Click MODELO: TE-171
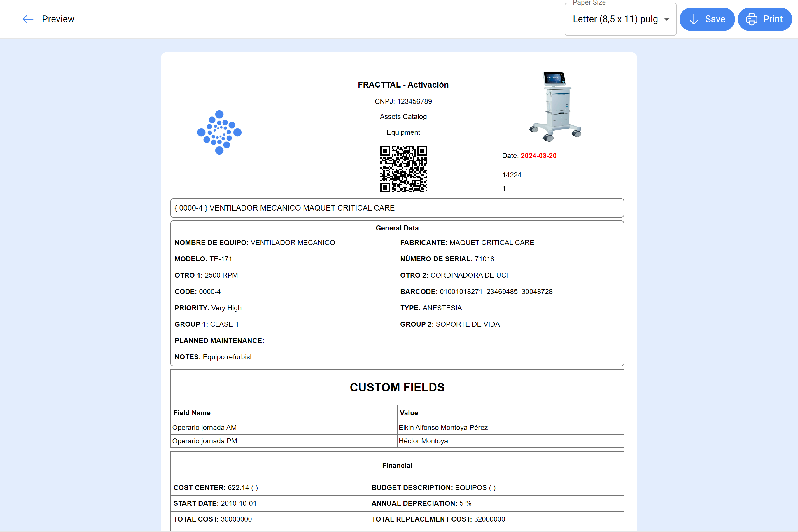Image resolution: width=798 pixels, height=532 pixels. pyautogui.click(x=203, y=259)
